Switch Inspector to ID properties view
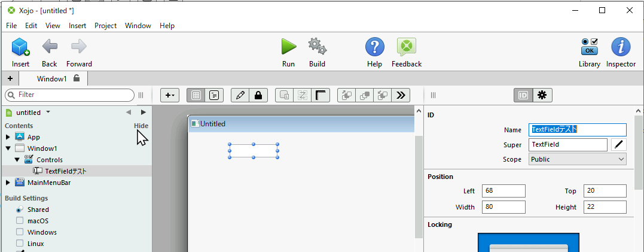This screenshot has width=644, height=252. click(x=523, y=95)
